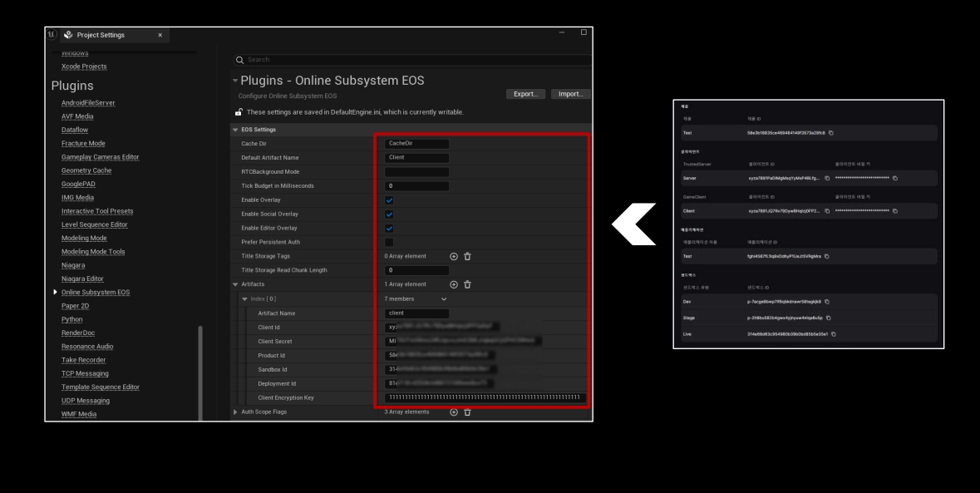Copy the Client row secret key
The image size is (980, 493).
click(895, 211)
